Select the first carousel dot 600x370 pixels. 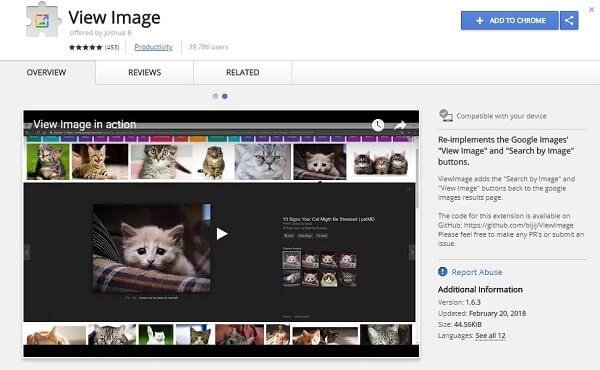tap(215, 96)
